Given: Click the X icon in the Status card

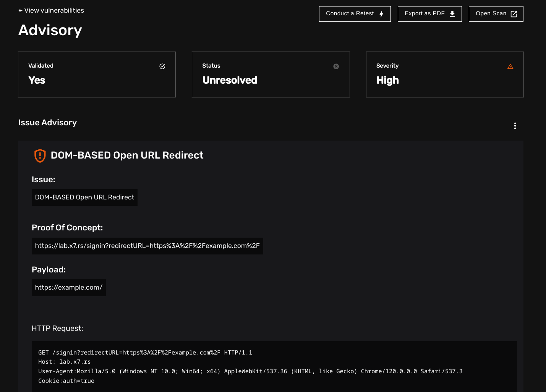Looking at the screenshot, I should (x=336, y=66).
